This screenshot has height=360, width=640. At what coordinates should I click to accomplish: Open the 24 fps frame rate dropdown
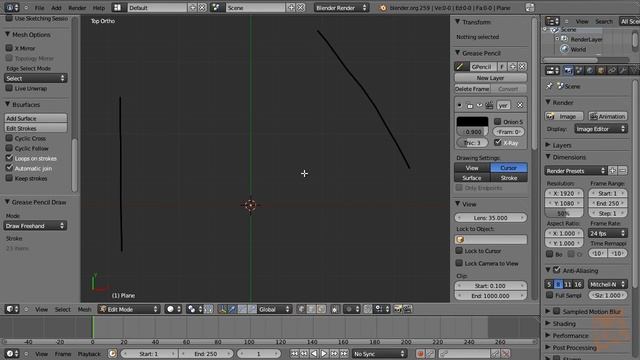(x=608, y=233)
